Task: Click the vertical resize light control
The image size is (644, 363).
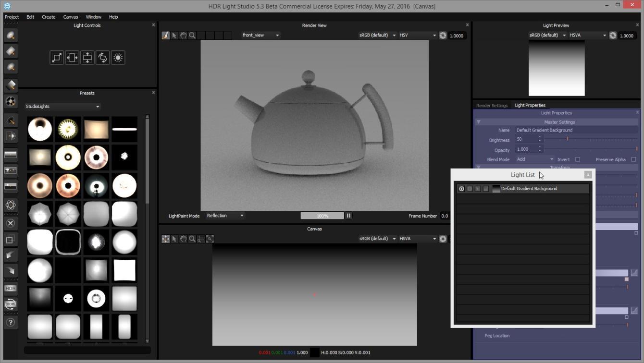Action: 87,58
